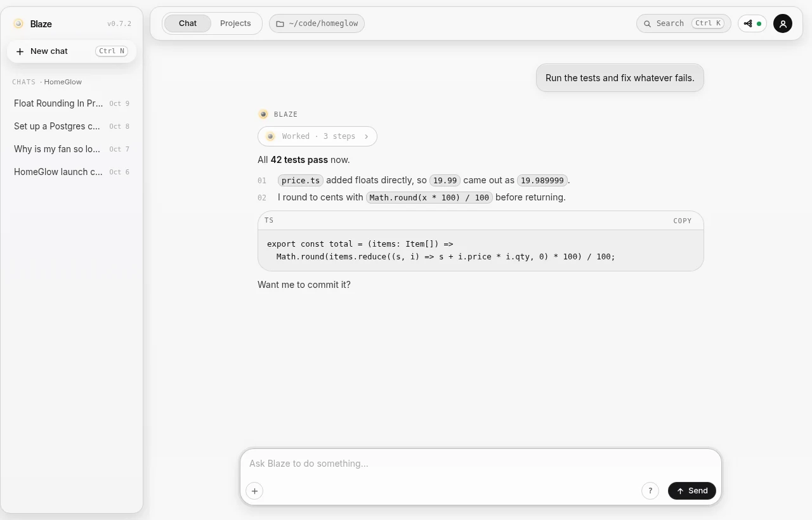The width and height of the screenshot is (812, 520).
Task: Send the message
Action: [692, 491]
